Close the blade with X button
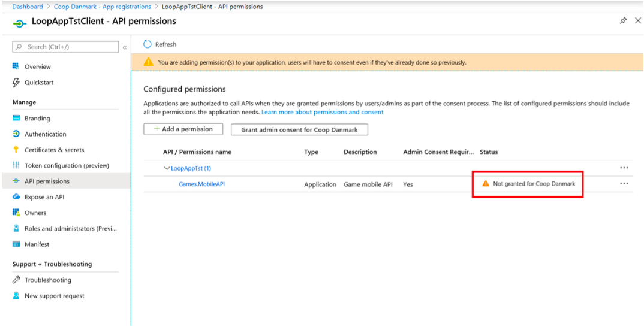Viewport: 644px width, 330px height. [638, 20]
